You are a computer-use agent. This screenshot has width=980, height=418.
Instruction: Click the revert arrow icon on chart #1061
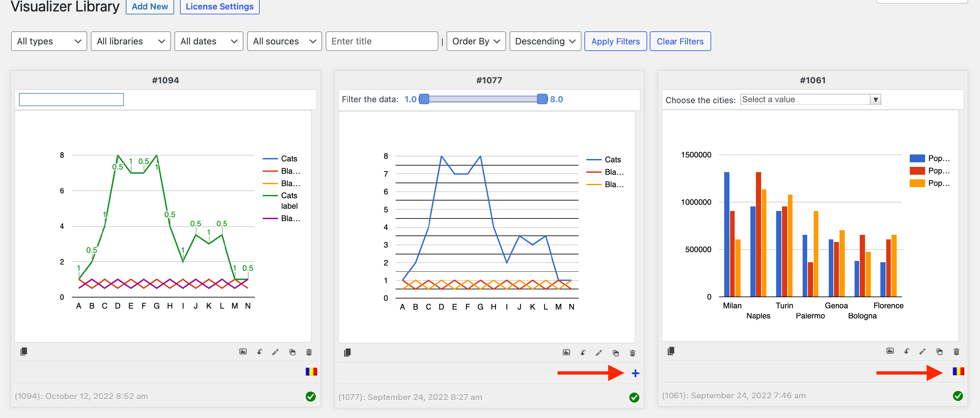906,351
